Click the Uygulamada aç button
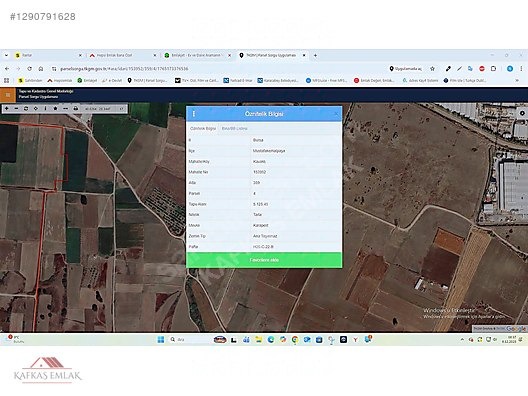Viewport: 528px width, 396px height. 405,69
